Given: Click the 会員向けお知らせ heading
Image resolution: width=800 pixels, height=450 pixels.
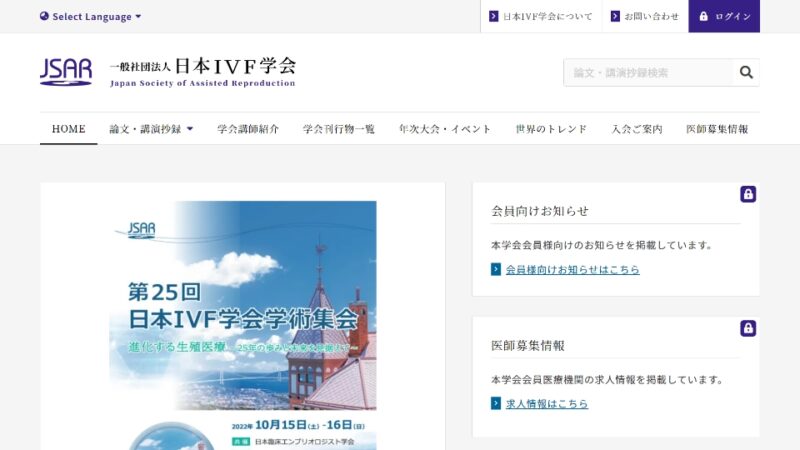Looking at the screenshot, I should [540, 211].
